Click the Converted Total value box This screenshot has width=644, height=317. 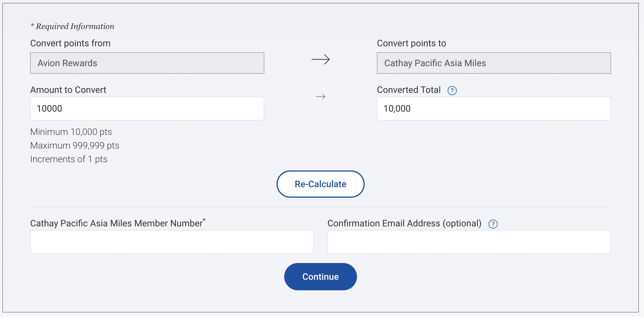[x=493, y=109]
